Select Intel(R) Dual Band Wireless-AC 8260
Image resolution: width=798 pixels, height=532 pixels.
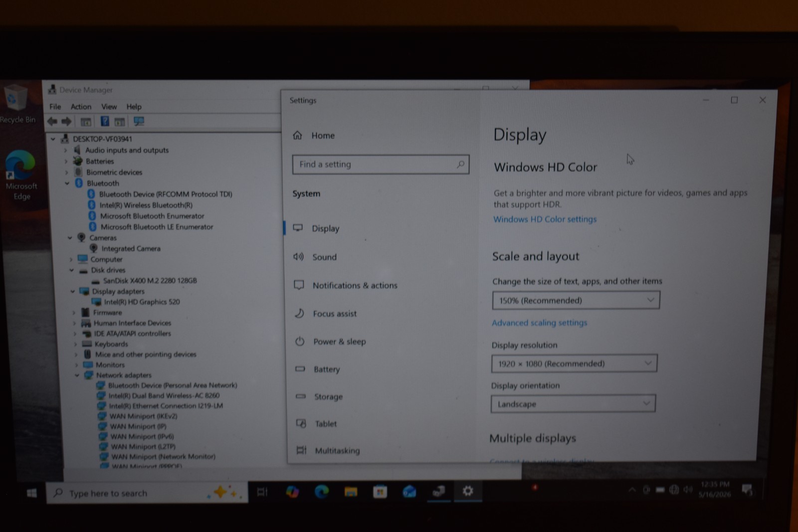tap(164, 396)
